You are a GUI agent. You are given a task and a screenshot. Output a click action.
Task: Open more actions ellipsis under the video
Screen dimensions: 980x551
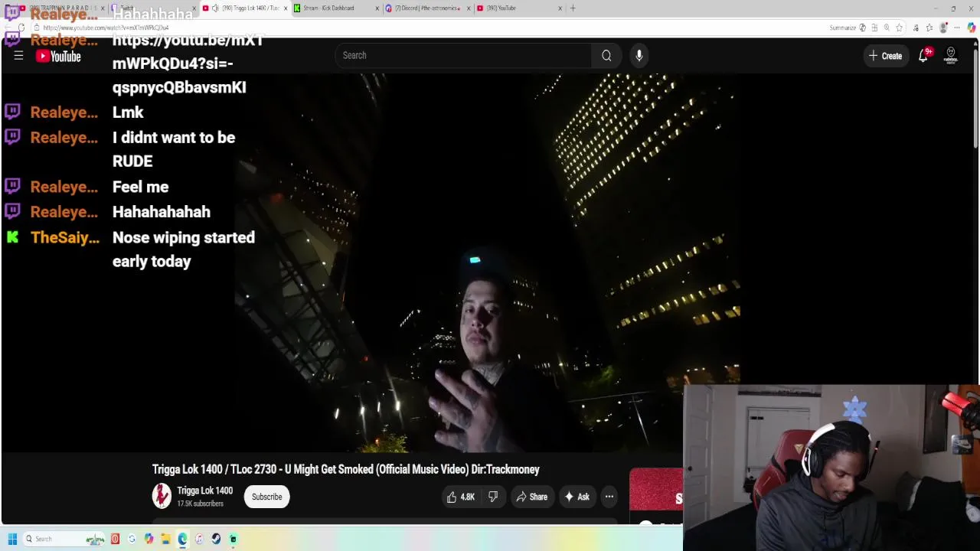coord(609,497)
